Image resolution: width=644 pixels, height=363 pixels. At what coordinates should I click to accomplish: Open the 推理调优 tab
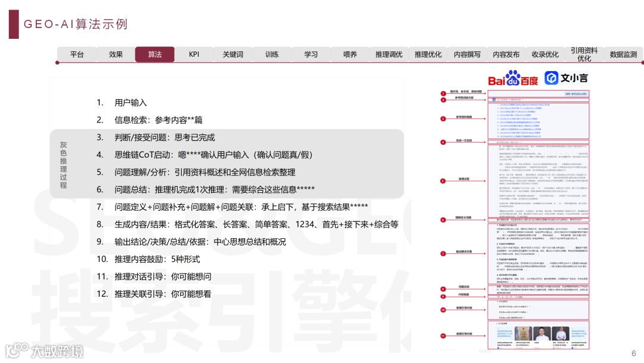(x=389, y=54)
